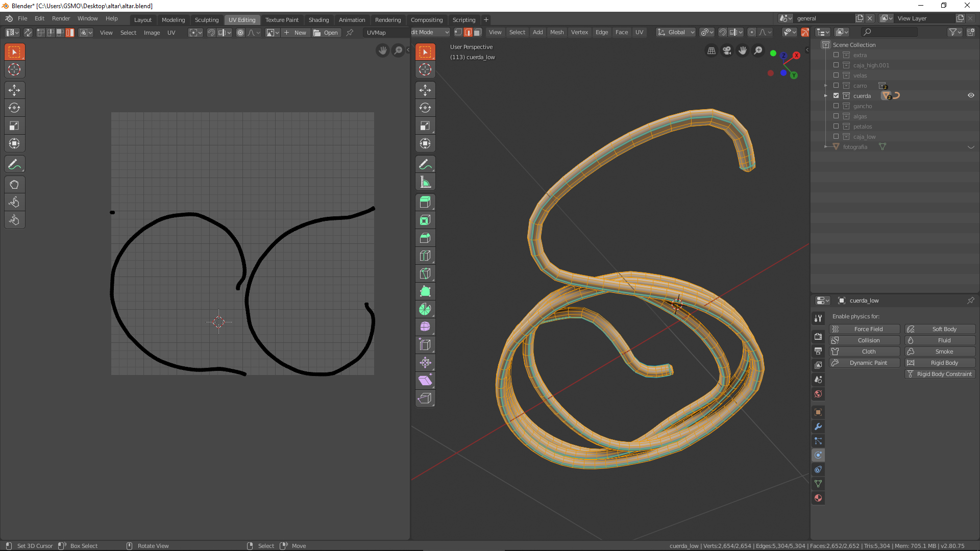Select the Annotate tool in UV editor
Viewport: 980px width, 551px height.
pyautogui.click(x=14, y=164)
